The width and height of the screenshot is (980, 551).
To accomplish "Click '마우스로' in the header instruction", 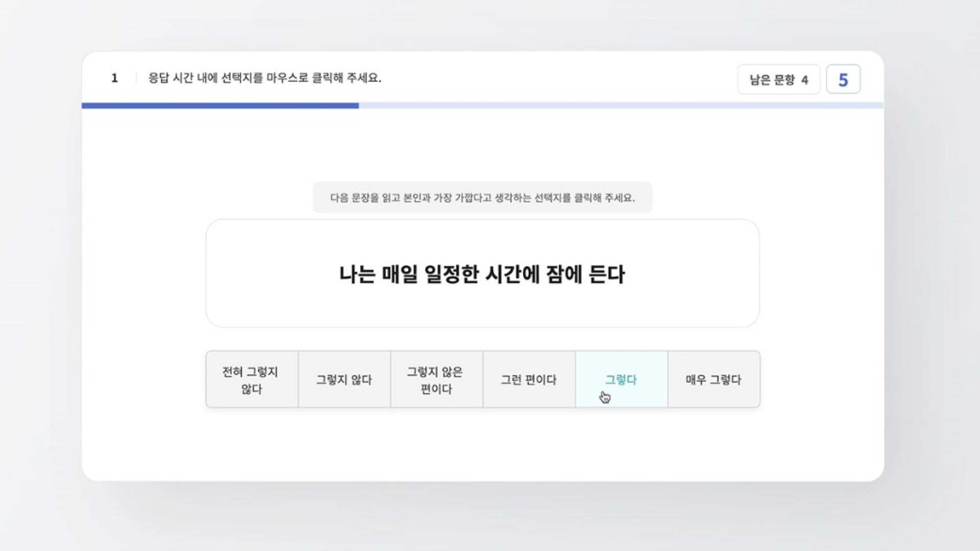I will tap(287, 78).
